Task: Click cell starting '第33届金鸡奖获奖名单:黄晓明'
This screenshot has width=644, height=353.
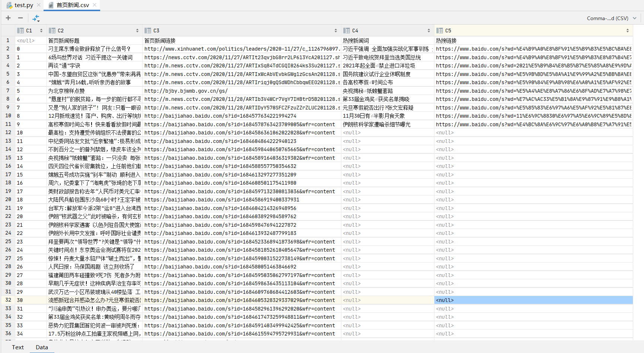Action: [94, 317]
